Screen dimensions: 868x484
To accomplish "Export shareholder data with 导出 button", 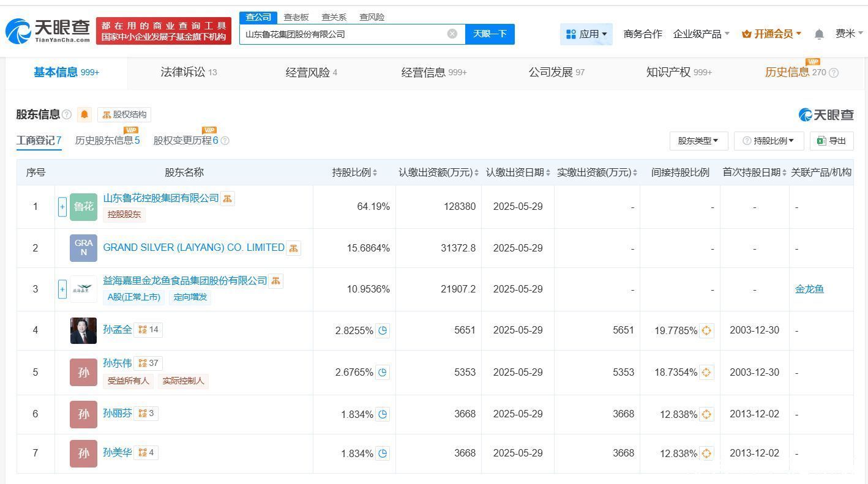I will (831, 141).
